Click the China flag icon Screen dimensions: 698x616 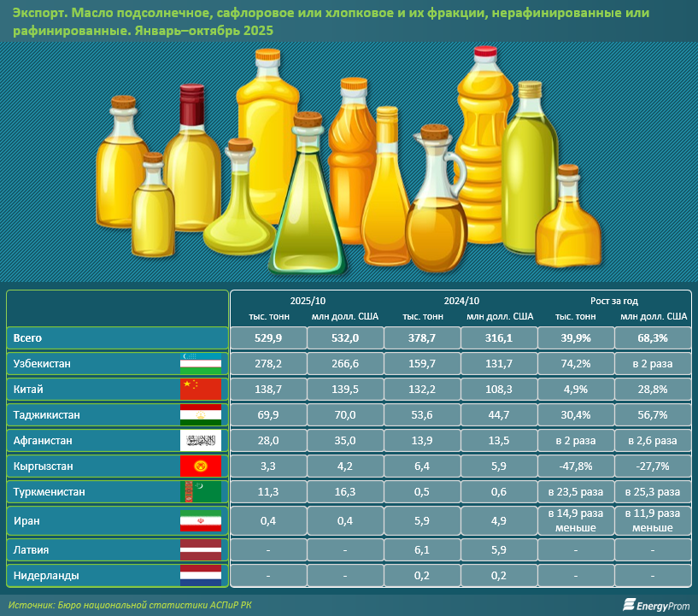click(201, 390)
